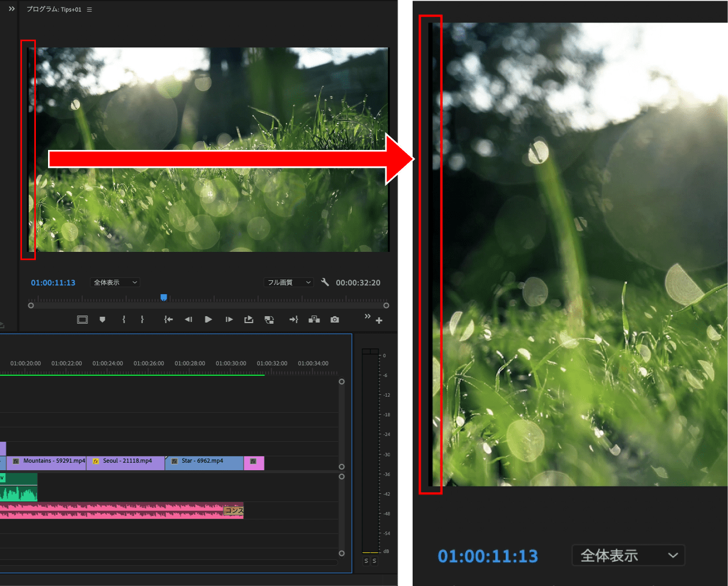
Task: Click the fx badge on Mountains clip
Action: [x=16, y=462]
